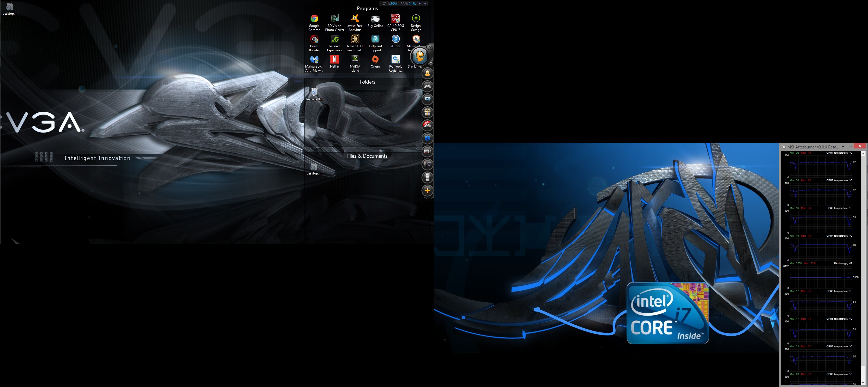The image size is (868, 387).
Task: Open Google Chrome from the Programs fence
Action: pyautogui.click(x=314, y=23)
